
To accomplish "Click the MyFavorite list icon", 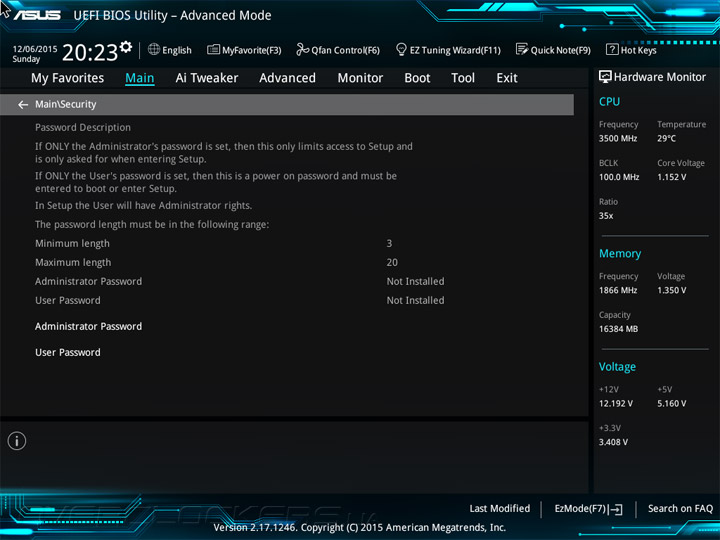I will coord(213,50).
